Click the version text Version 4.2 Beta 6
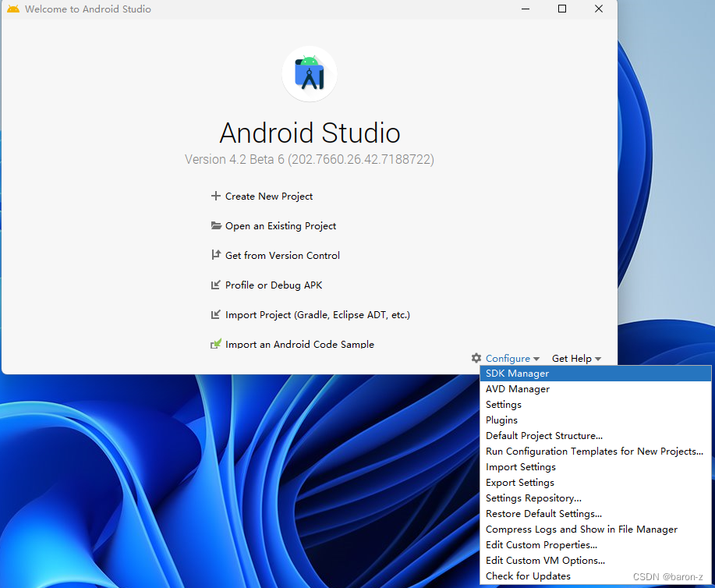The width and height of the screenshot is (715, 588). click(310, 159)
